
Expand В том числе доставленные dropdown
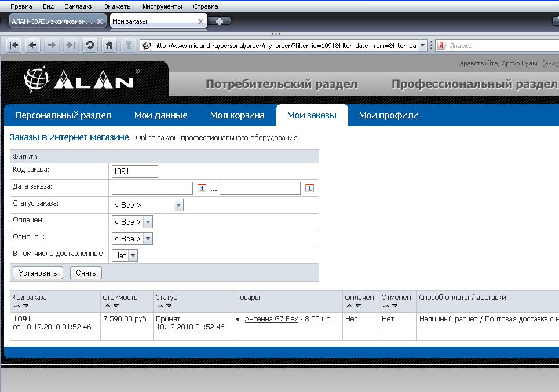coord(133,255)
